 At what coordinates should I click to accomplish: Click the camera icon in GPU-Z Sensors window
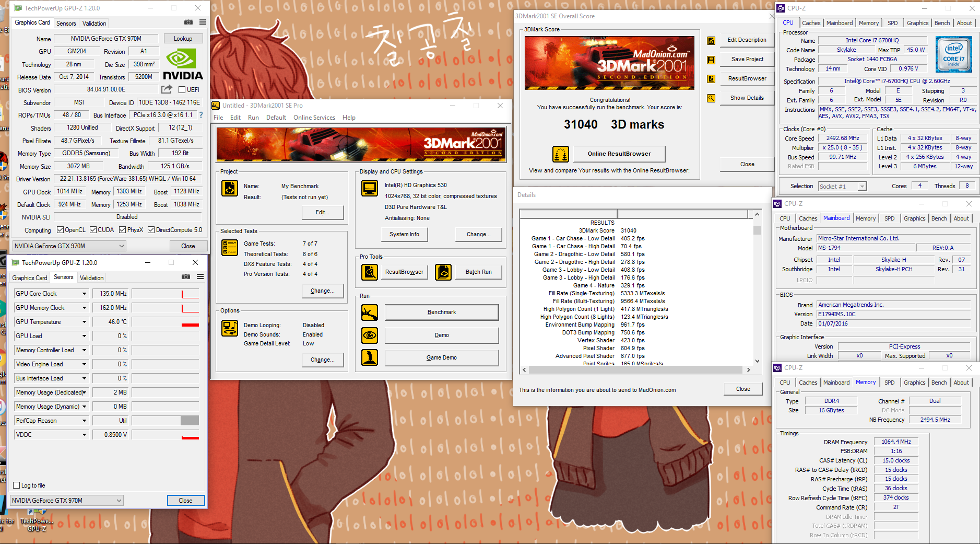pos(186,277)
